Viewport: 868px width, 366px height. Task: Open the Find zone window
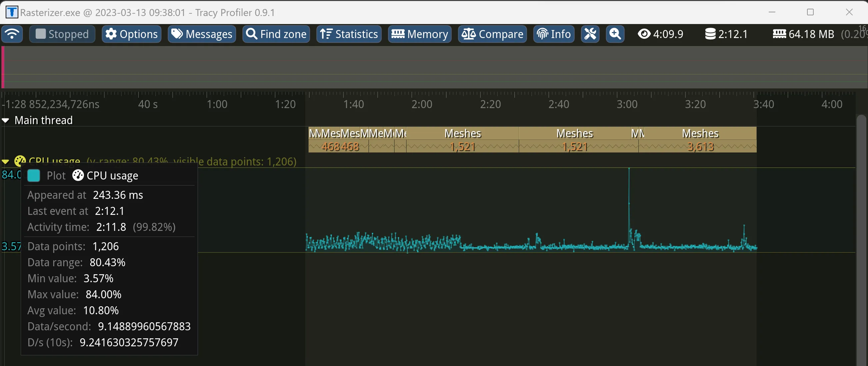click(x=276, y=34)
